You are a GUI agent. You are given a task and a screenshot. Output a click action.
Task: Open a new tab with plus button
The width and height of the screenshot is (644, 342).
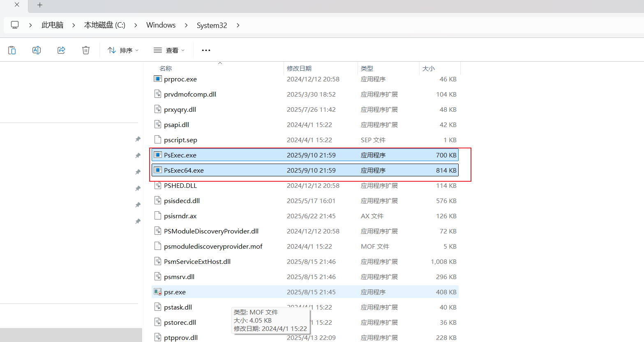[x=40, y=5]
